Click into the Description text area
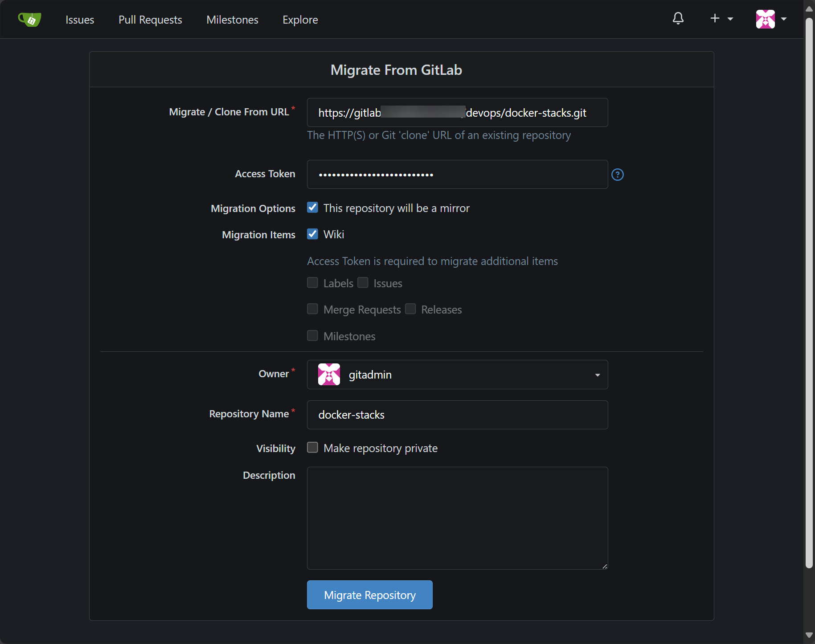 [457, 518]
